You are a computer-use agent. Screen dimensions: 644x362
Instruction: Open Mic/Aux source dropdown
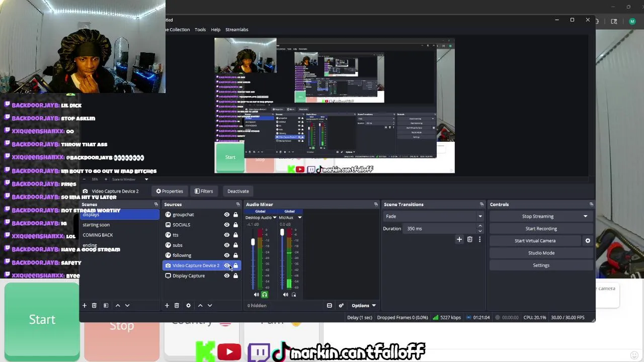pos(299,218)
